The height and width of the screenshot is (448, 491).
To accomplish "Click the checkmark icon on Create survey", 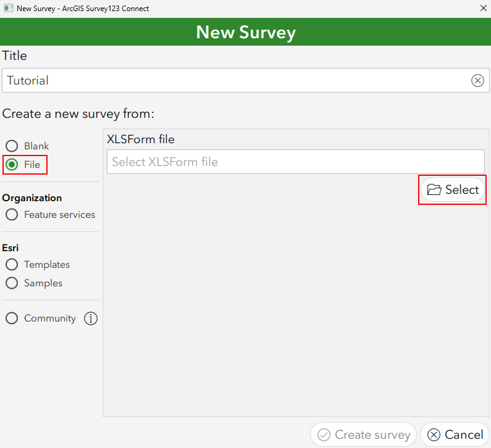I will [x=324, y=435].
